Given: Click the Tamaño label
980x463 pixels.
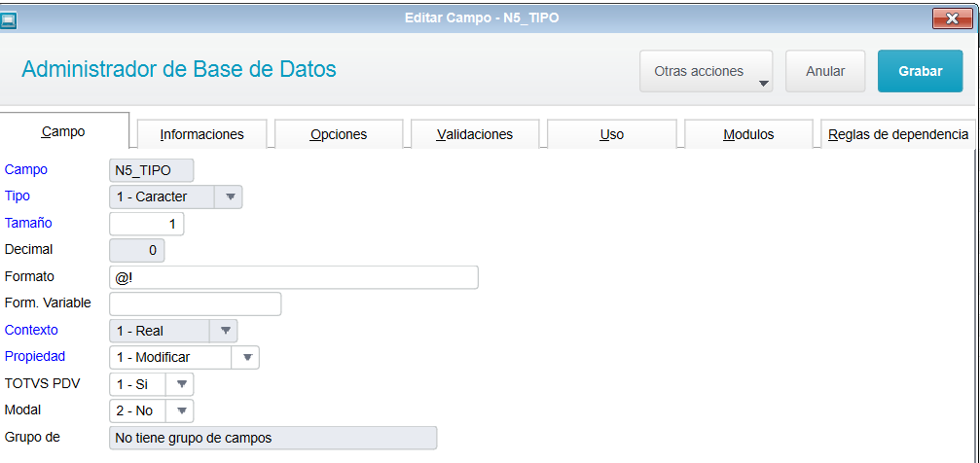Looking at the screenshot, I should coord(29,223).
